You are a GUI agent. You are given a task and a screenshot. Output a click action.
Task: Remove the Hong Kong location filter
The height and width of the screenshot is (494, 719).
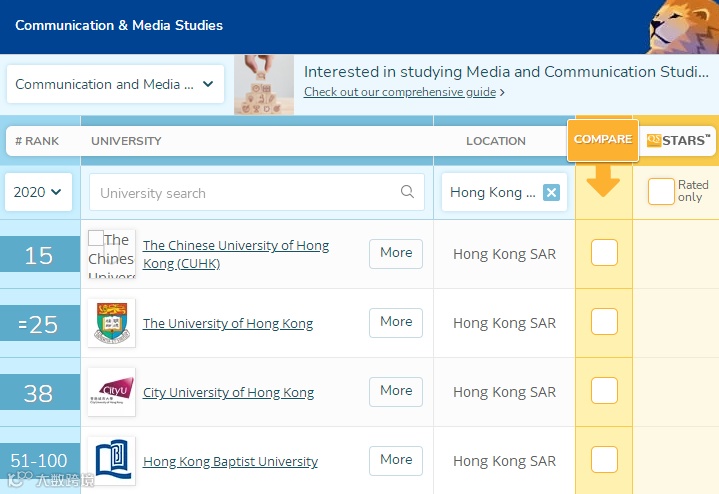tap(551, 193)
